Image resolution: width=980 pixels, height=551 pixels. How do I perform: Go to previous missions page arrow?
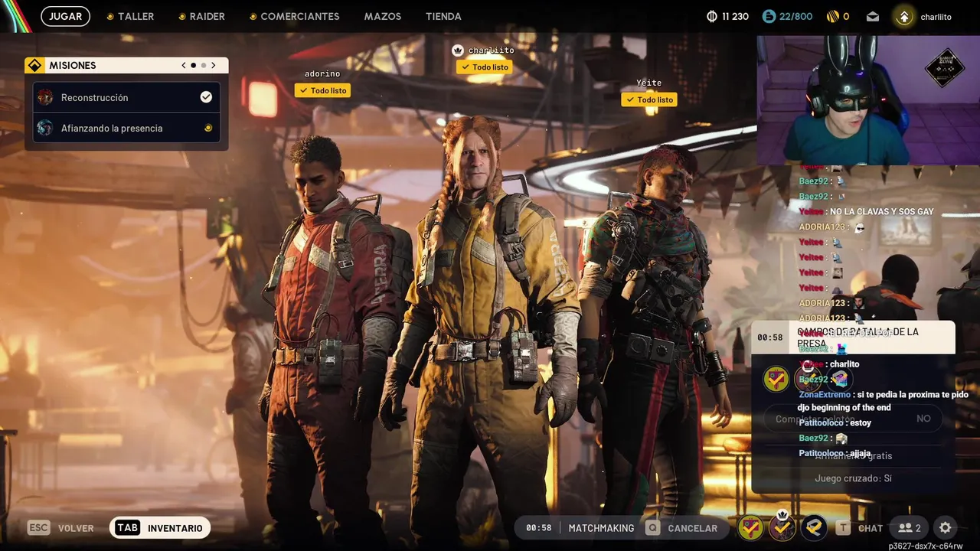(x=184, y=66)
